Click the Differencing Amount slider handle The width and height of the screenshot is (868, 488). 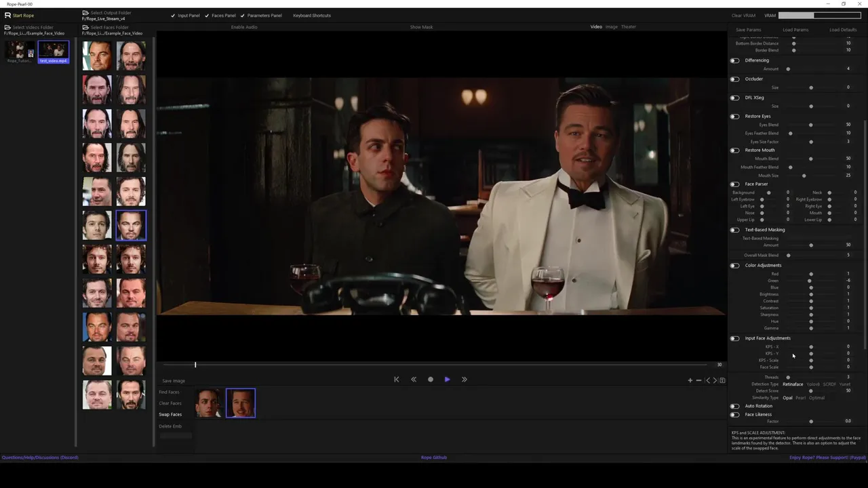(x=788, y=69)
